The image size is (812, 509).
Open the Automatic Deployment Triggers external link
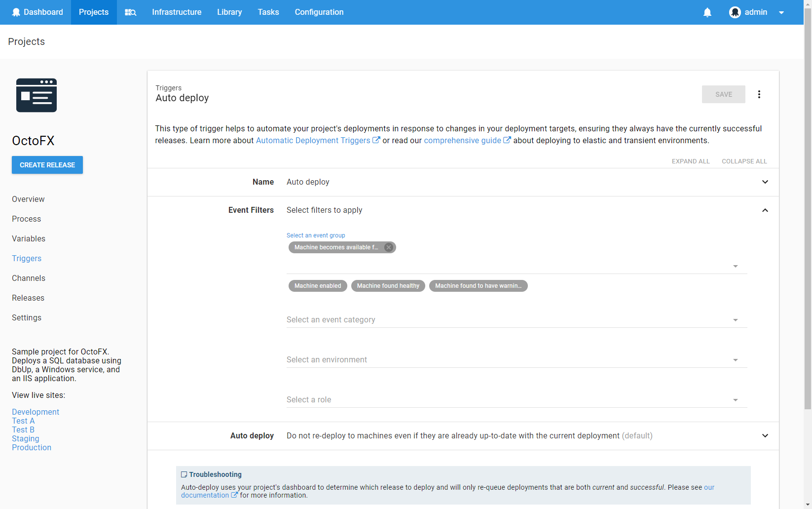coord(317,141)
